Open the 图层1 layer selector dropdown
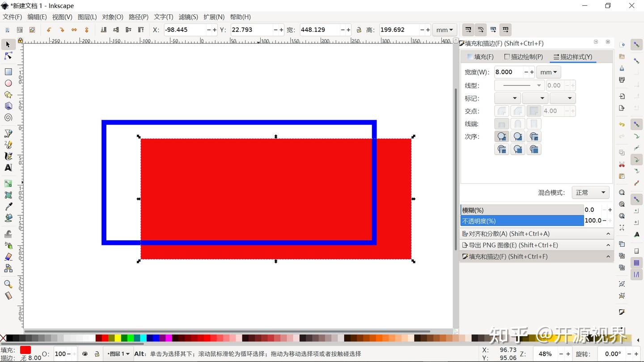Image resolution: width=644 pixels, height=362 pixels. (x=118, y=354)
